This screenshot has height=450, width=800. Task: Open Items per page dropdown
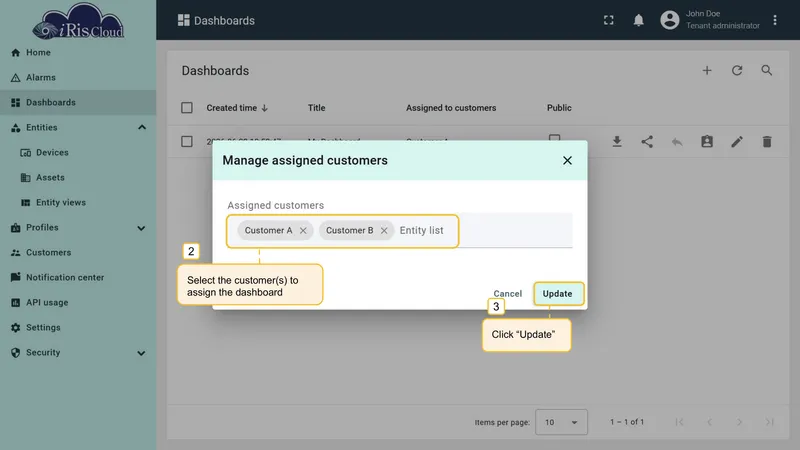(561, 422)
